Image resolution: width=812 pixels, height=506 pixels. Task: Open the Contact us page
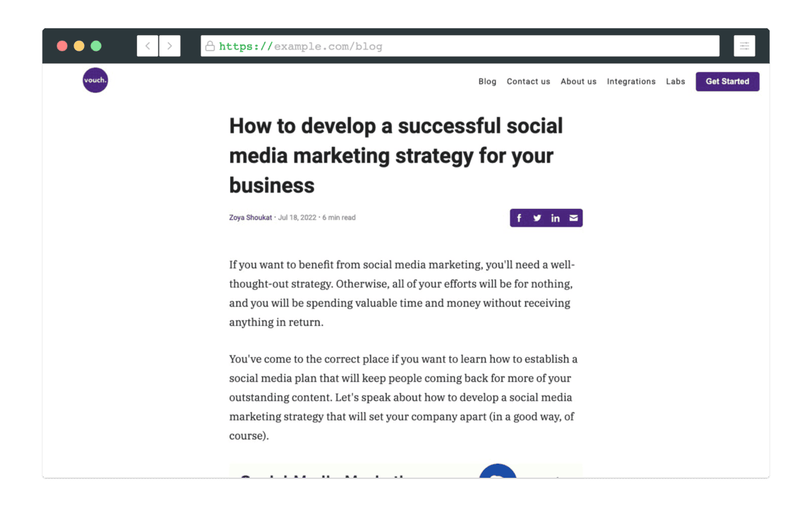coord(528,82)
